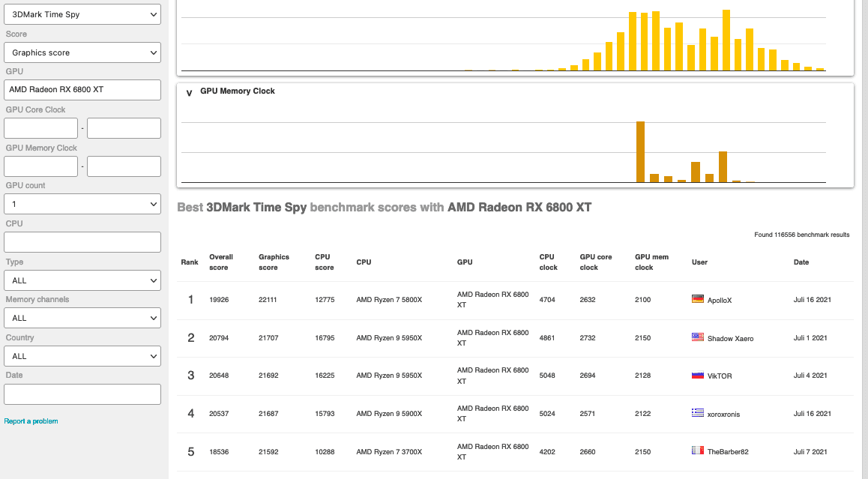Viewport: 868px width, 479px height.
Task: Click date Juli 1 2021 in rank 2 row
Action: [810, 338]
